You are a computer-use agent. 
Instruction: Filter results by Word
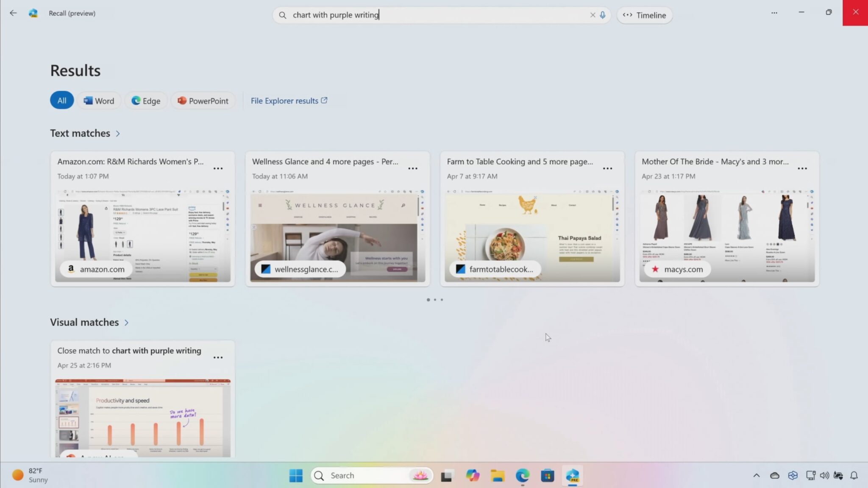click(99, 101)
